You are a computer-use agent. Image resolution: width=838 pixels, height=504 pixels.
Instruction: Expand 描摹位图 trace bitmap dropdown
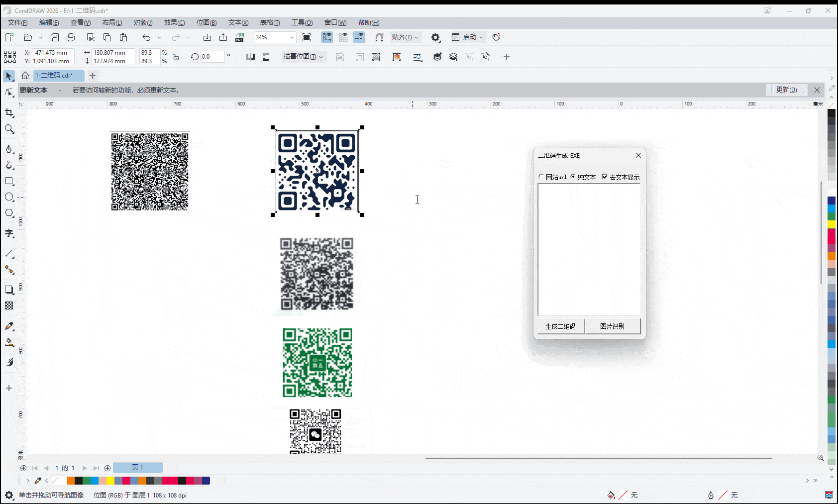321,57
